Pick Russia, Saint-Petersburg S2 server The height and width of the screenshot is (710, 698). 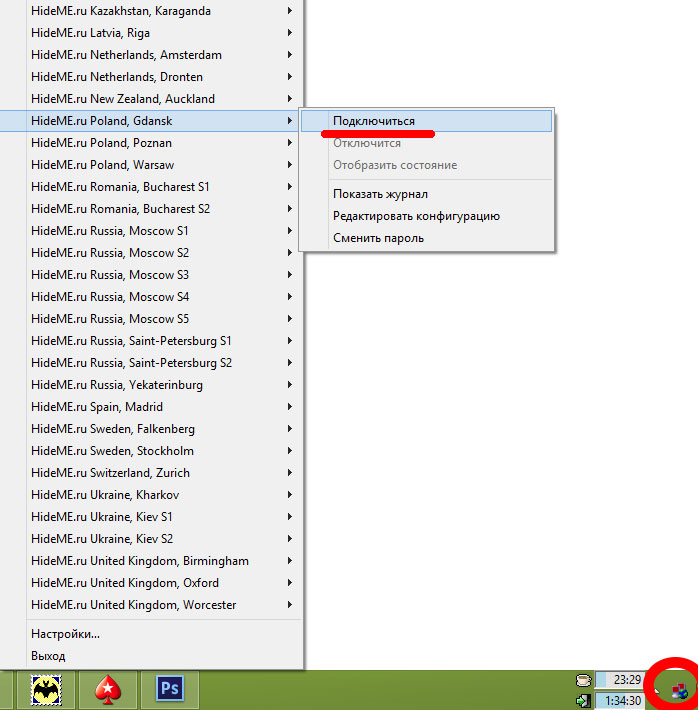pyautogui.click(x=149, y=363)
